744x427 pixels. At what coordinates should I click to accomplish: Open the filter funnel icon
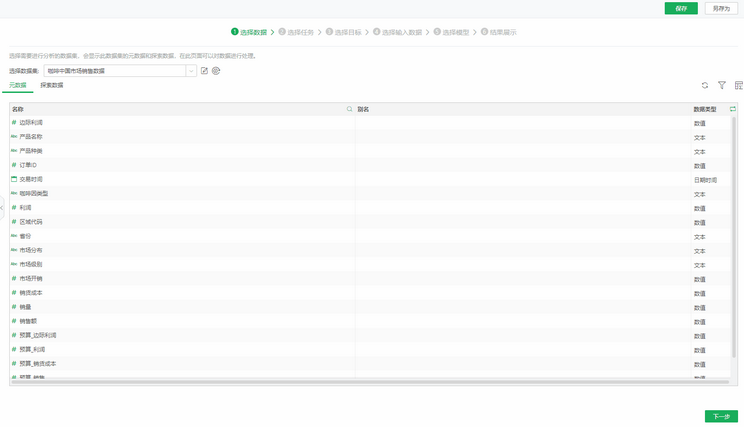coord(722,86)
